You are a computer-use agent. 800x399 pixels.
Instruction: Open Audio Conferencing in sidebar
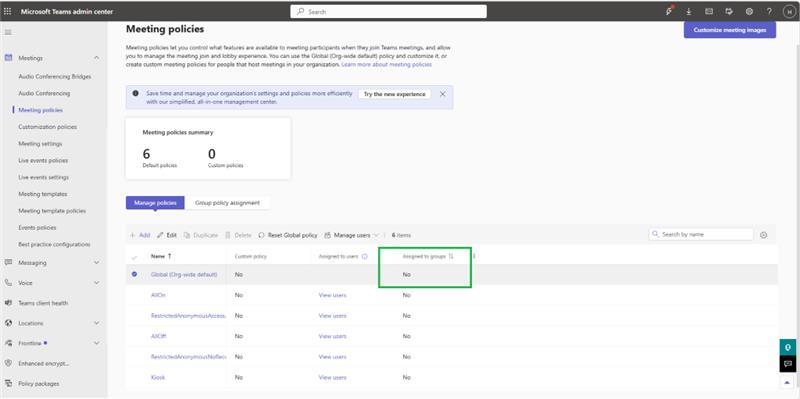(44, 93)
